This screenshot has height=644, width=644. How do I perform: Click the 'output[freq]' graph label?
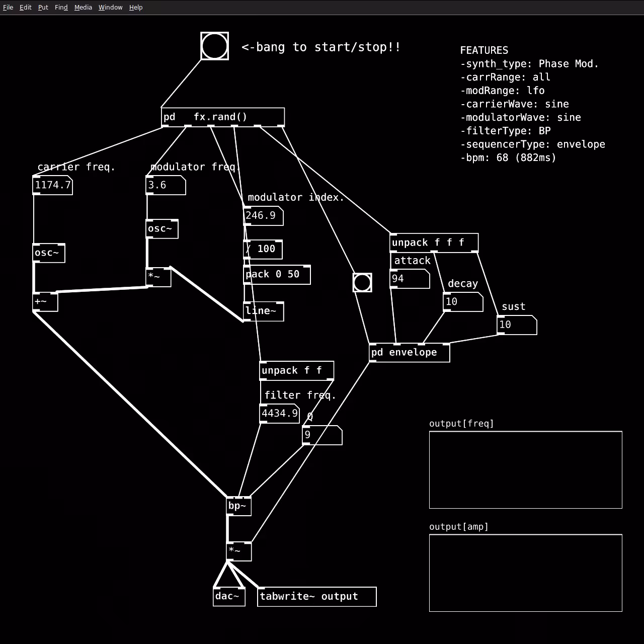pos(461,424)
